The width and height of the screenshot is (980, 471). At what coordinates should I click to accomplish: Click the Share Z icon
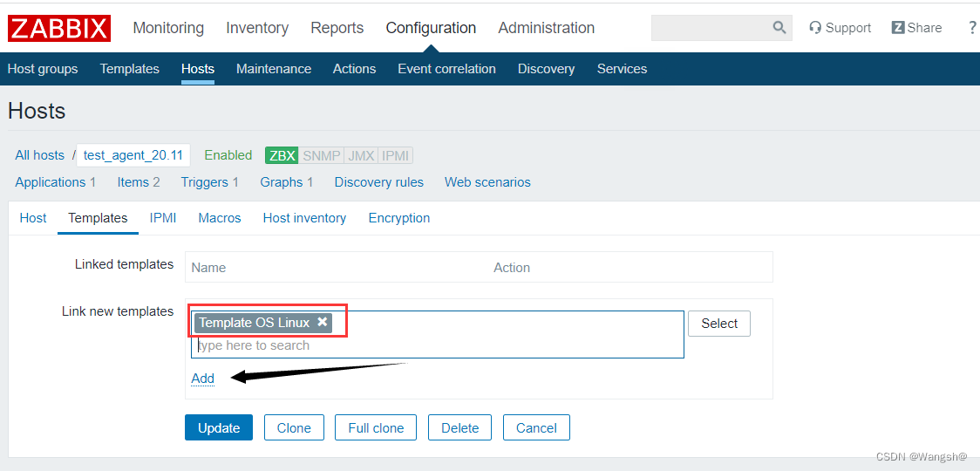tap(898, 28)
